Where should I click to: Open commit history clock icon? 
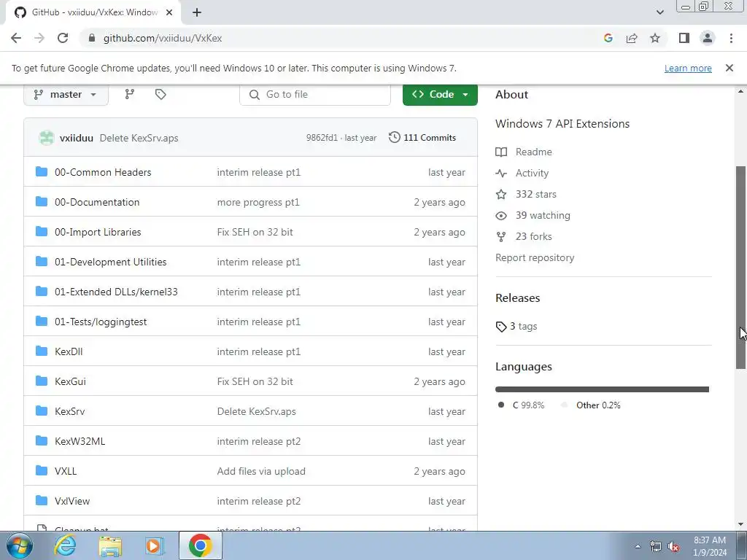[x=395, y=137]
